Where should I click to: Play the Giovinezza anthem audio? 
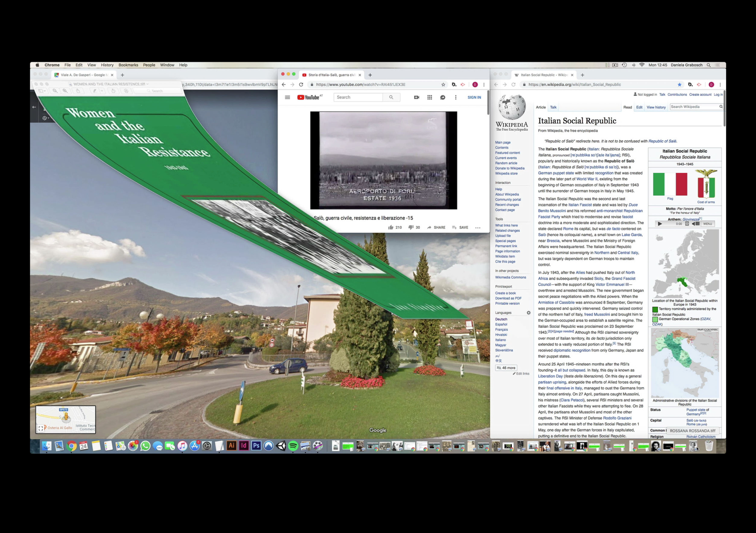(x=660, y=224)
